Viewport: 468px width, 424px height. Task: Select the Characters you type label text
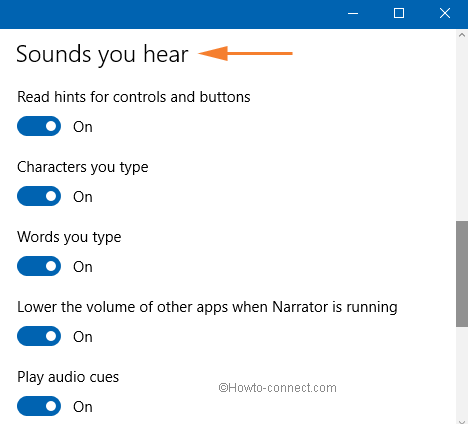tap(83, 167)
